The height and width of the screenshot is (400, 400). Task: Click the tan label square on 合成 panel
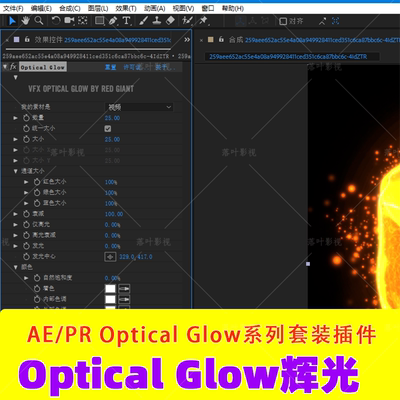[210, 40]
